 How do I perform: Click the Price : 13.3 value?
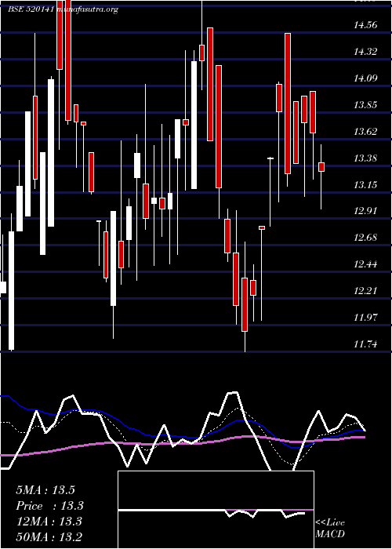point(49,506)
